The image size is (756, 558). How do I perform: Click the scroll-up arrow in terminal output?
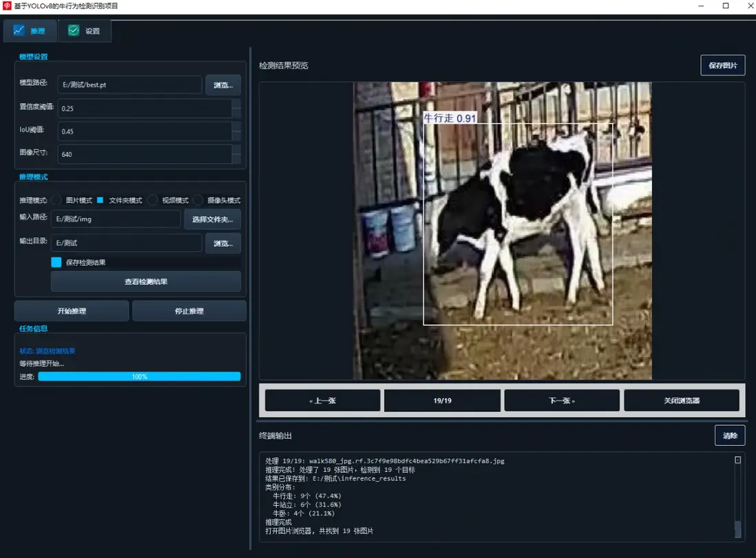click(737, 460)
